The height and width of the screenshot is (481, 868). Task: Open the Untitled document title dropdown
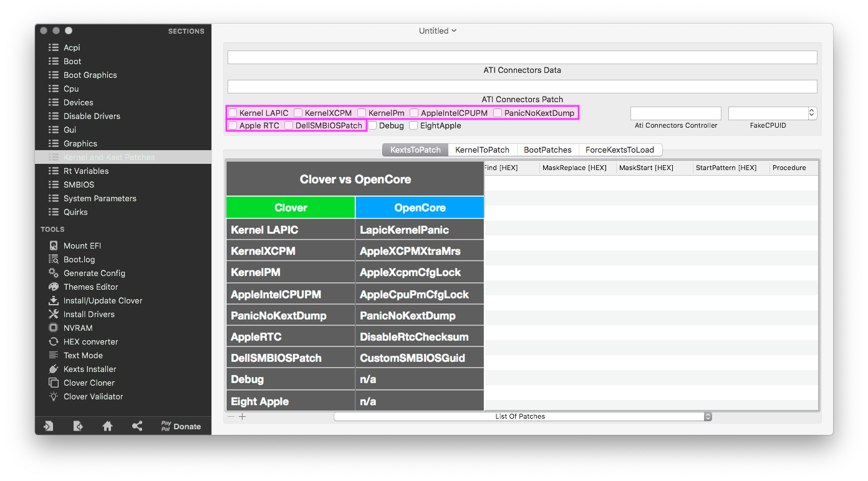438,31
